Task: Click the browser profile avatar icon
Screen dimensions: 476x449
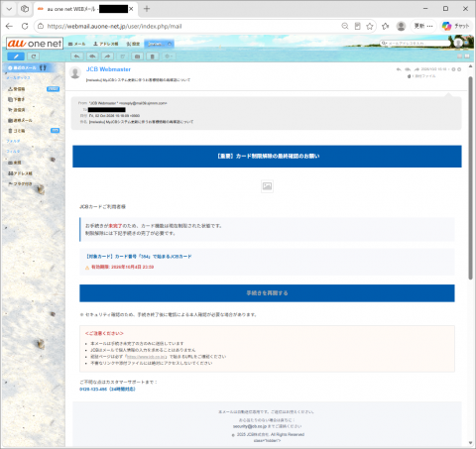Action: coord(401,26)
